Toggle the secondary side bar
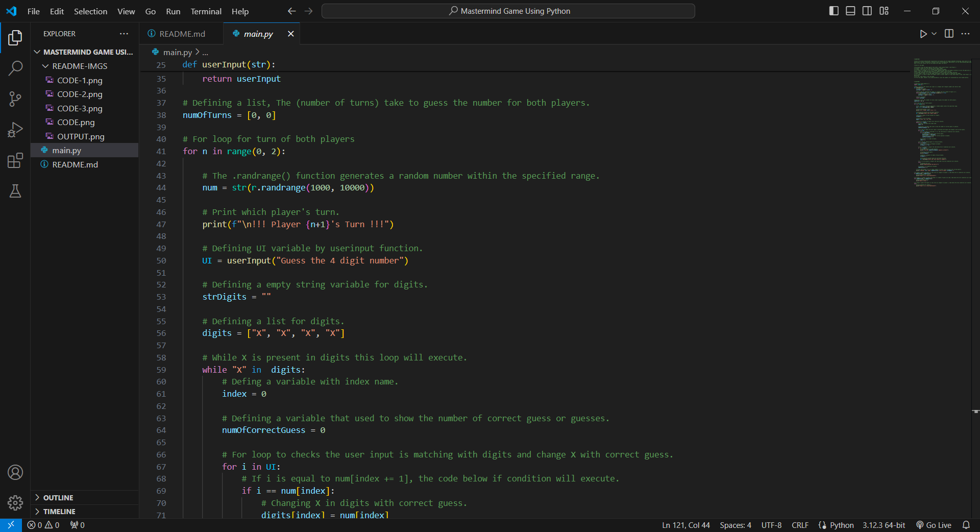 pyautogui.click(x=867, y=11)
